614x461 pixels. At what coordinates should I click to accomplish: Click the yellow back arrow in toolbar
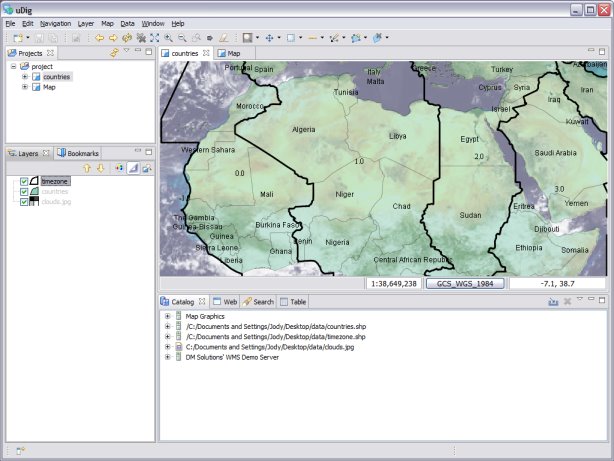pyautogui.click(x=100, y=37)
